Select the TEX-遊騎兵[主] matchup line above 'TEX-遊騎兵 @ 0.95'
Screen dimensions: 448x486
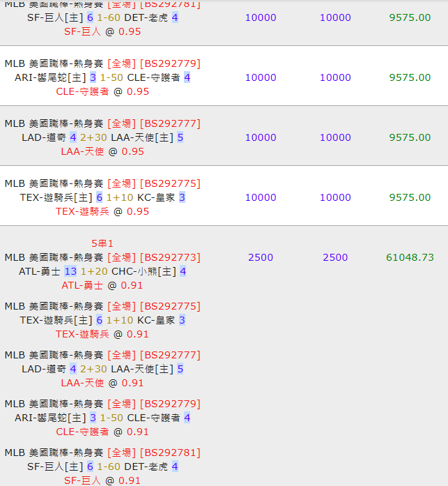click(102, 197)
